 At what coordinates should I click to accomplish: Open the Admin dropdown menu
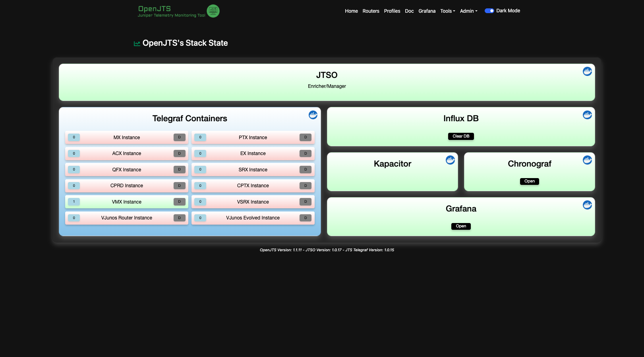(468, 11)
